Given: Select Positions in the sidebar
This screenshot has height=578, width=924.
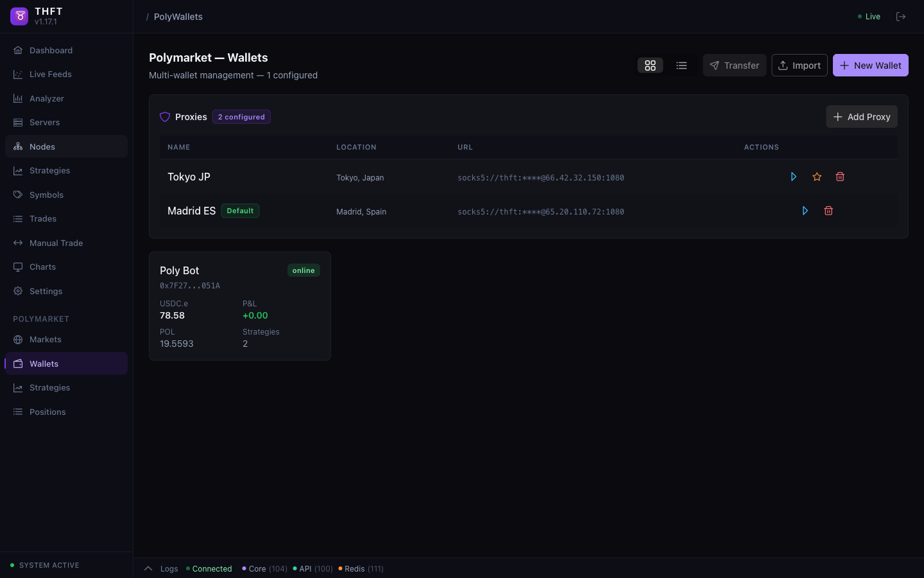Looking at the screenshot, I should point(19,412).
